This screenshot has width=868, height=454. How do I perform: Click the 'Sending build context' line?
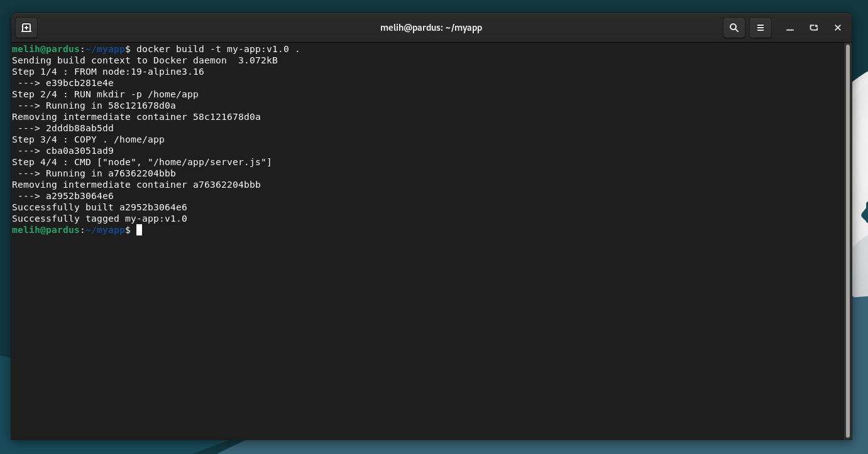pyautogui.click(x=145, y=60)
